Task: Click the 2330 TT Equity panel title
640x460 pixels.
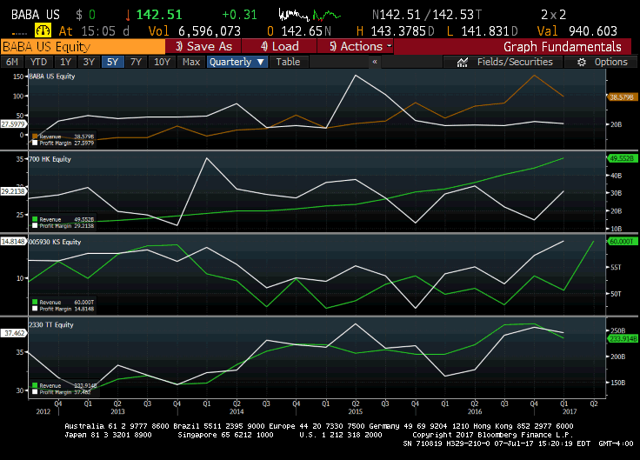Action: click(51, 325)
